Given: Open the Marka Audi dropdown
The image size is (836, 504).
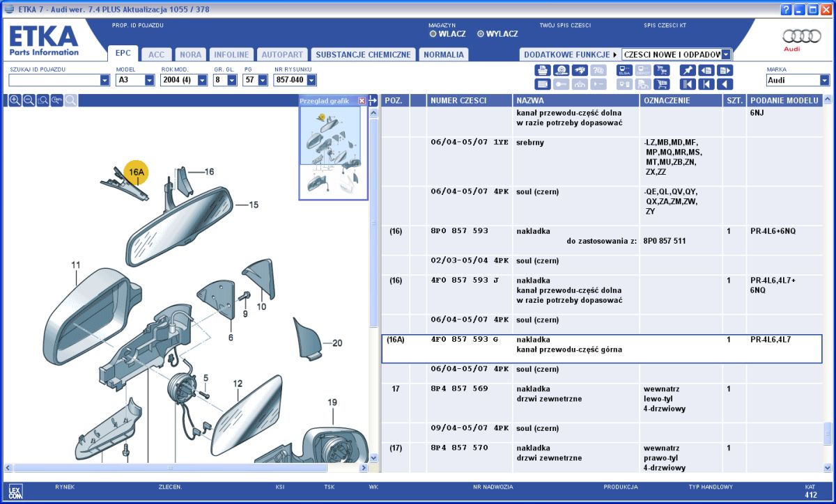Looking at the screenshot, I should point(825,80).
